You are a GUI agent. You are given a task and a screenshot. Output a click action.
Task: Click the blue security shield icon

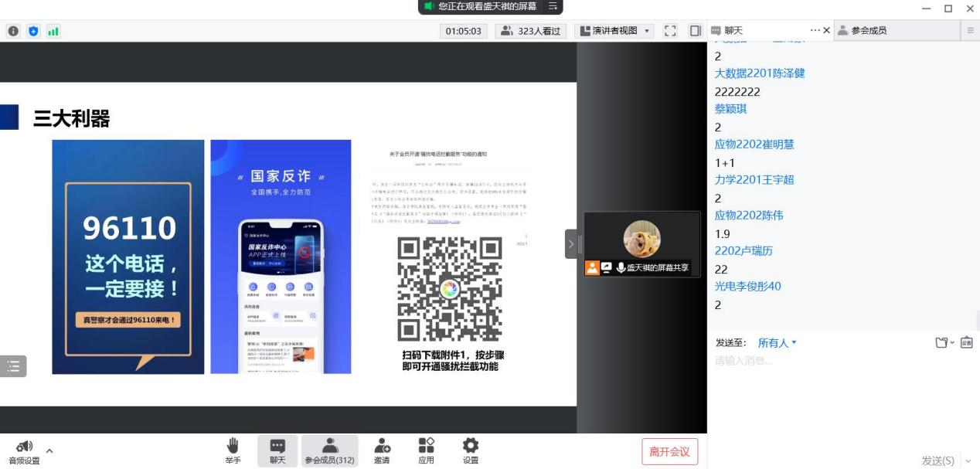[x=33, y=31]
